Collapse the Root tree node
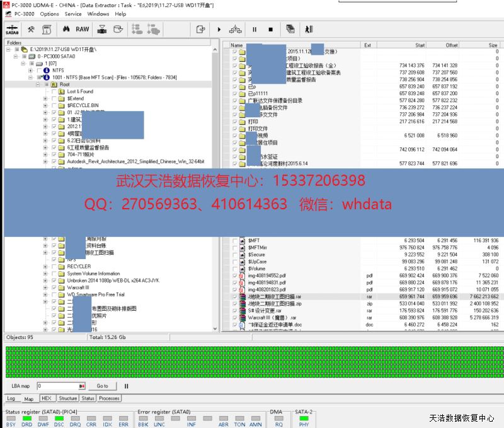 (38, 84)
